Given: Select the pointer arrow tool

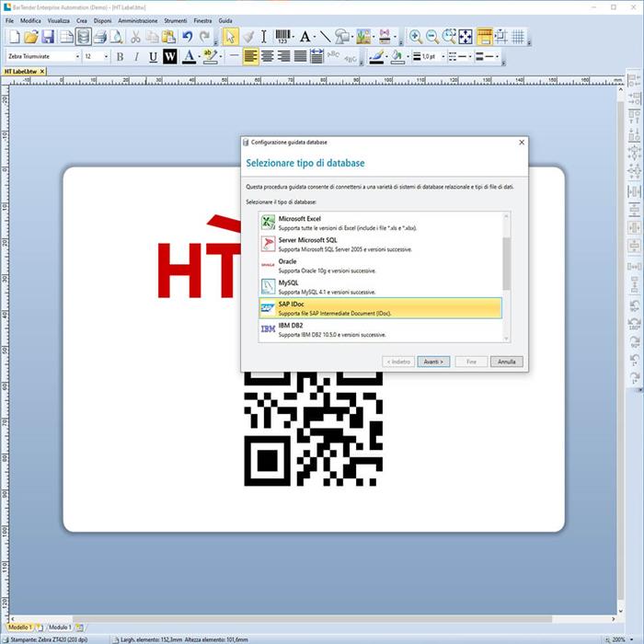Looking at the screenshot, I should pyautogui.click(x=230, y=37).
